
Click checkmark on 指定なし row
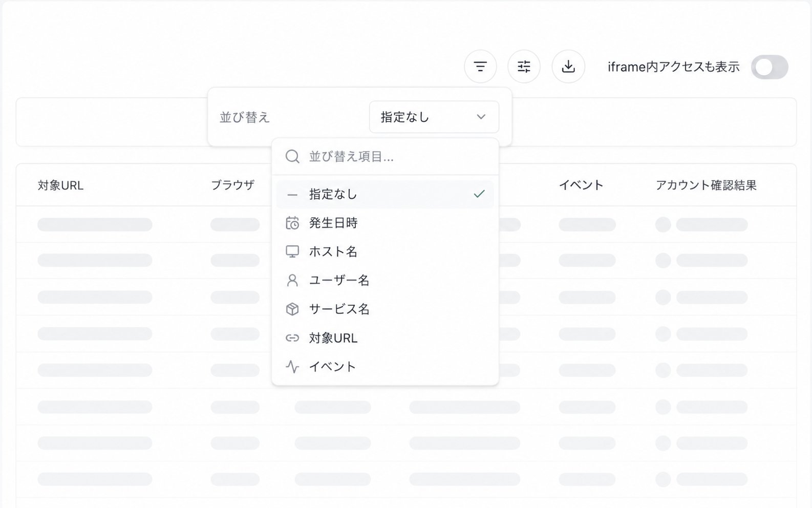coord(479,194)
